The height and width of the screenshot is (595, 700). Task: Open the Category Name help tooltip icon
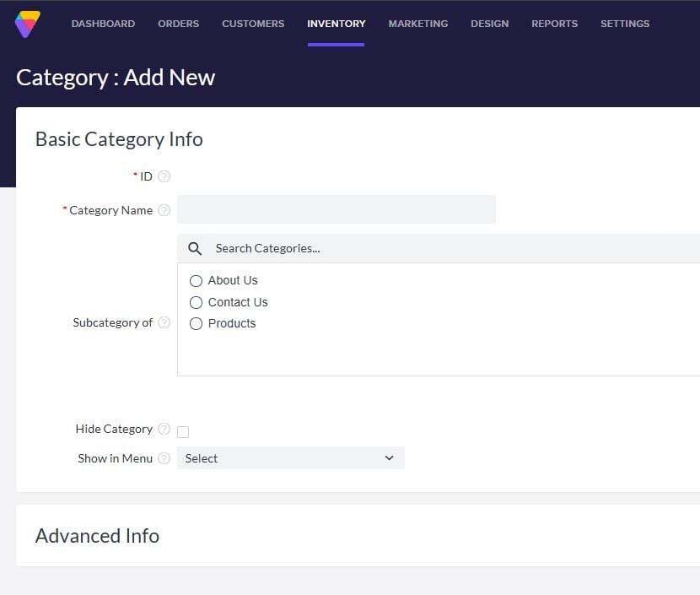(x=164, y=210)
